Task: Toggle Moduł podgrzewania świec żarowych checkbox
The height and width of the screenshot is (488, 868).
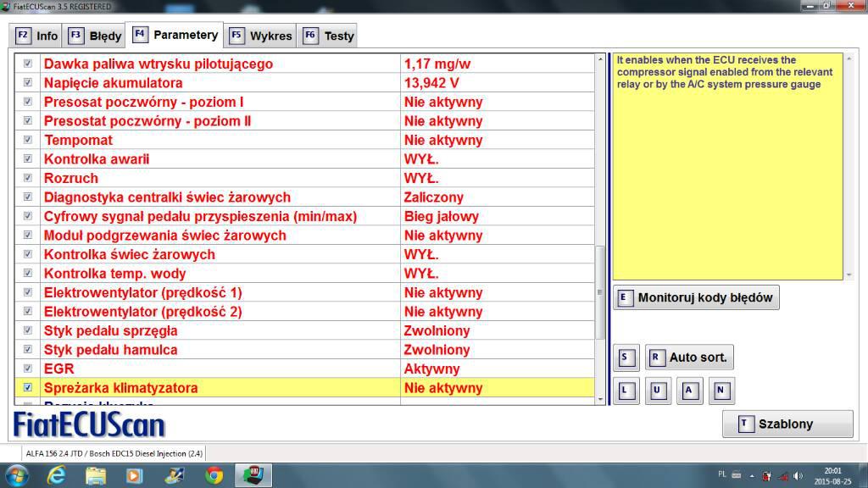Action: click(28, 236)
